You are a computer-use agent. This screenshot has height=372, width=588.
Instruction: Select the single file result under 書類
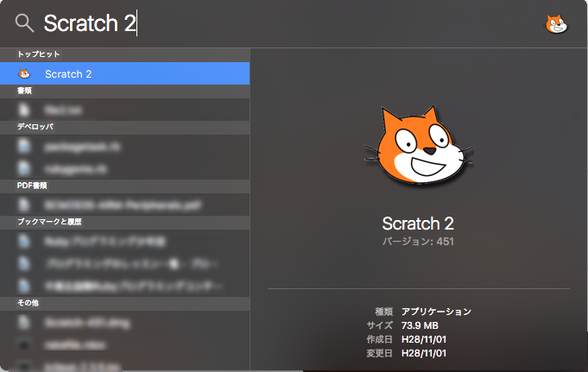click(125, 110)
